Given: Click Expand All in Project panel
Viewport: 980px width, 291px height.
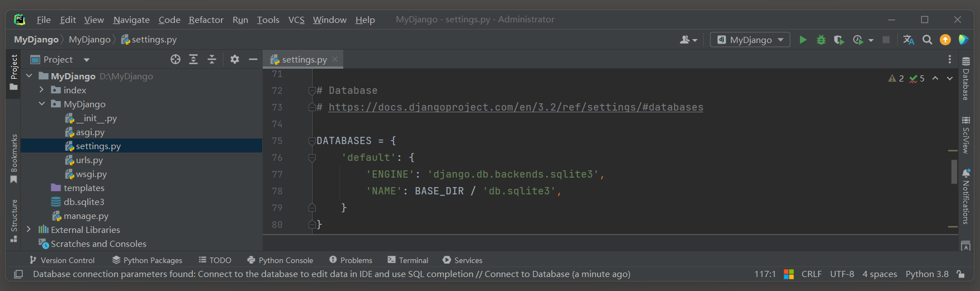Looking at the screenshot, I should coord(193,59).
